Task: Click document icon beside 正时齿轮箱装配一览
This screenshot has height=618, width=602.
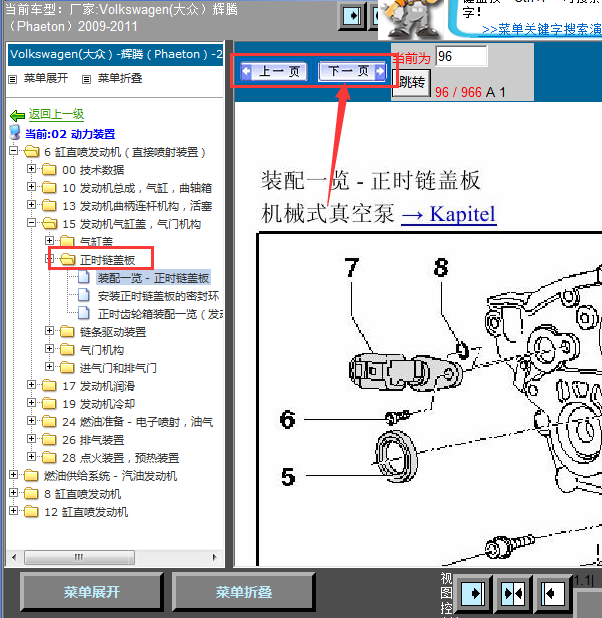Action: pyautogui.click(x=84, y=313)
